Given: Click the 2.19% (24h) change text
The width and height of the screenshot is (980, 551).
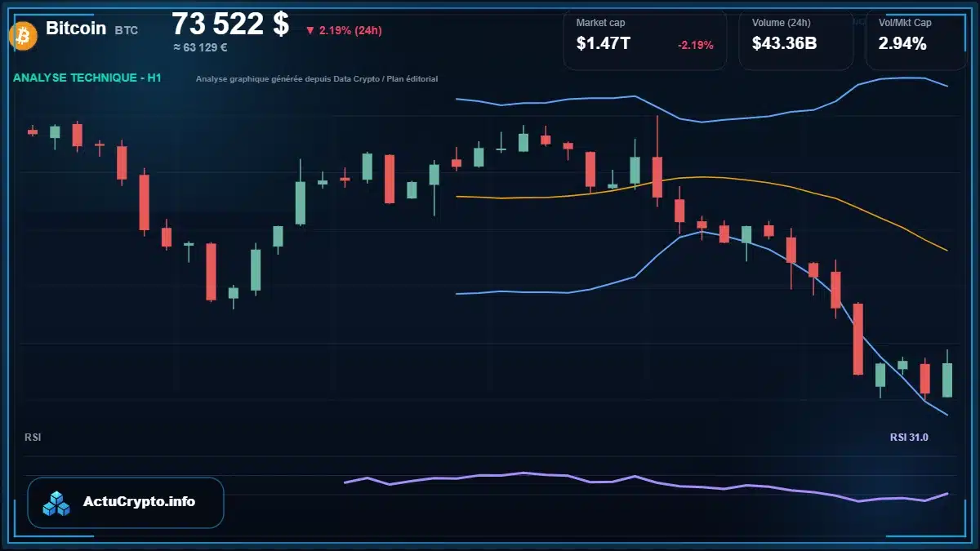Looking at the screenshot, I should [350, 31].
